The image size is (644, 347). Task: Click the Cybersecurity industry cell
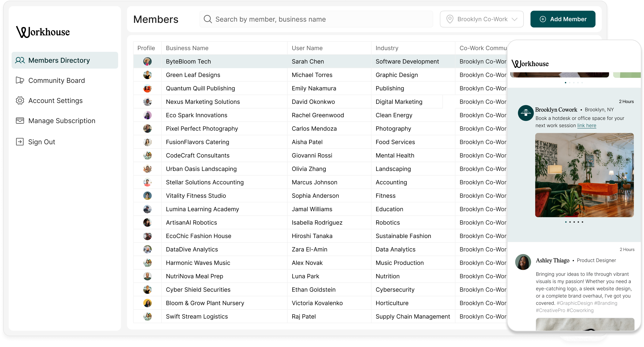point(413,289)
